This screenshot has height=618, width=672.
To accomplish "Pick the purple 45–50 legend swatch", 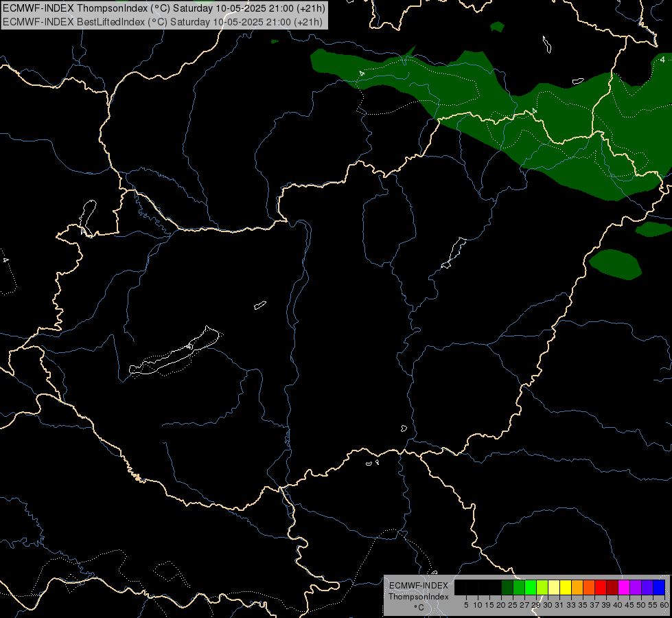I will tap(636, 587).
